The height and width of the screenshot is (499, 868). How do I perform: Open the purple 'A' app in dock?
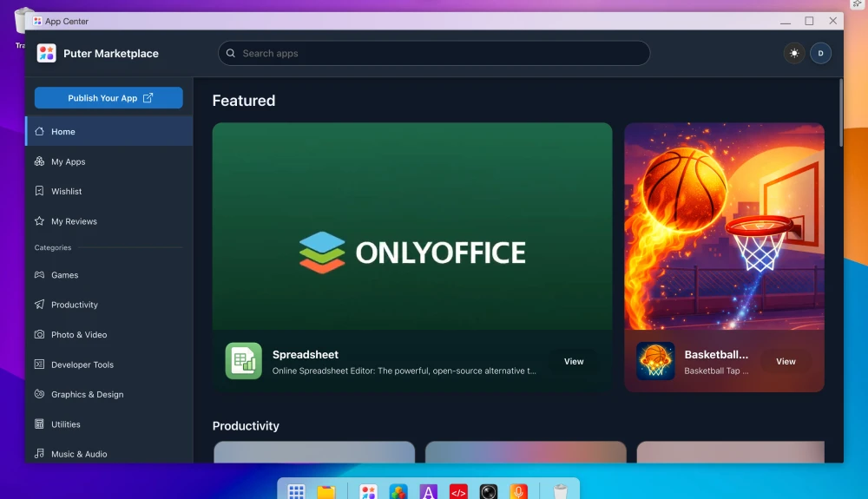pyautogui.click(x=428, y=491)
